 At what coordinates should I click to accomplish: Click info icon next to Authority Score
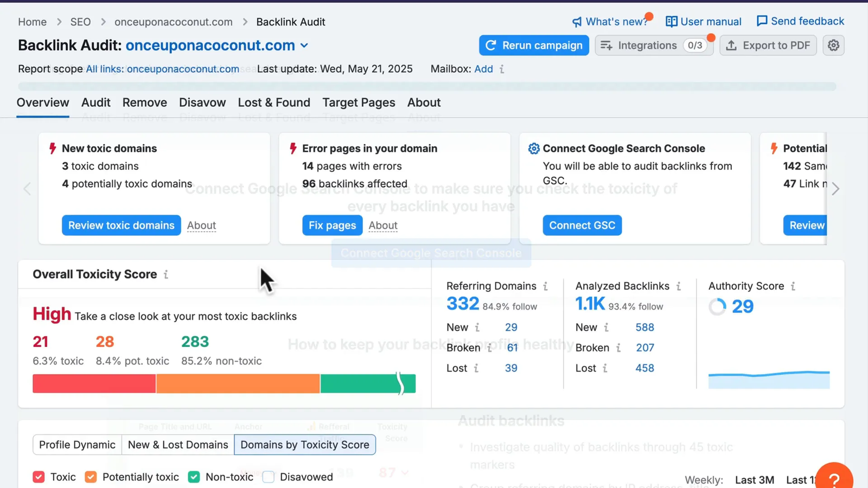point(793,286)
